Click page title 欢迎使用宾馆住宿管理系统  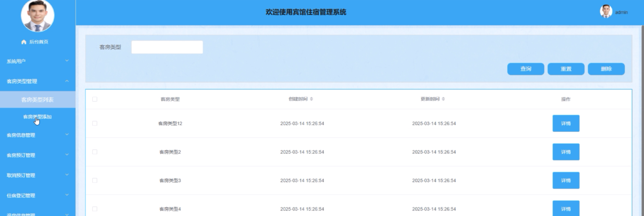306,12
